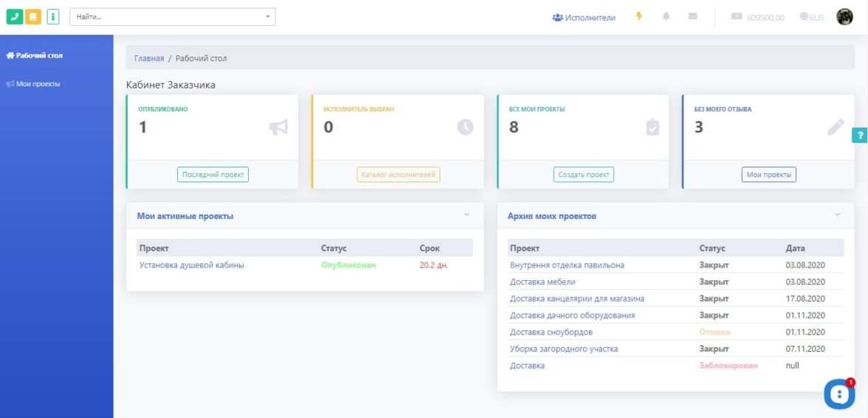The height and width of the screenshot is (418, 868).
Task: Switch language using the RUS selector
Action: [812, 18]
